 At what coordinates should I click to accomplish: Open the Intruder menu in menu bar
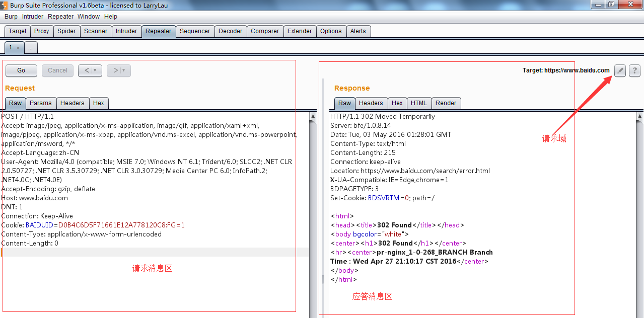(x=33, y=17)
